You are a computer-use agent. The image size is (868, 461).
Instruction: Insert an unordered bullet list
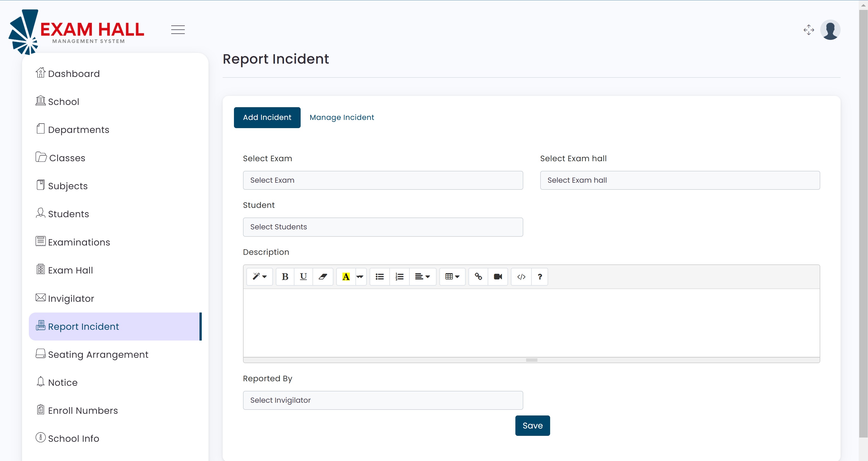379,277
